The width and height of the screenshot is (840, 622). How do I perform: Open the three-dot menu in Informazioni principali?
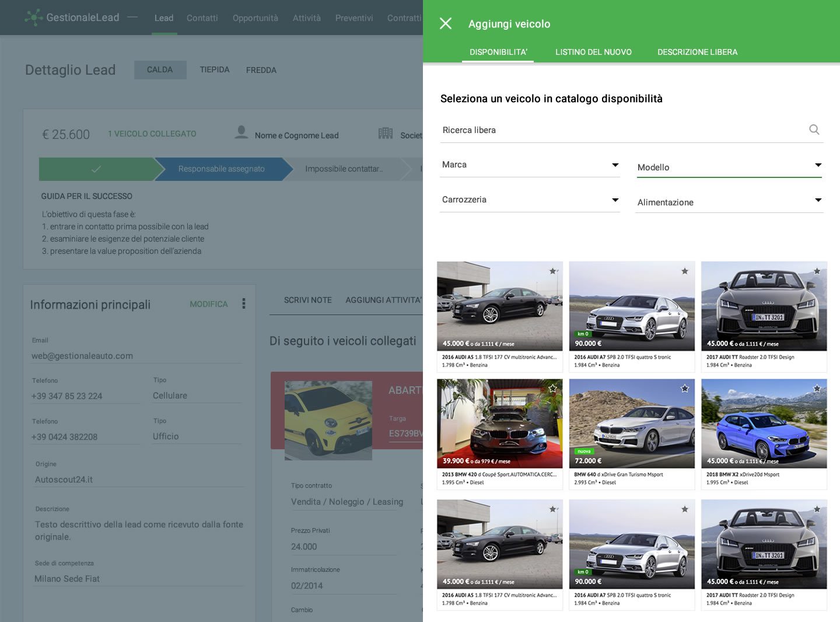[x=244, y=303]
